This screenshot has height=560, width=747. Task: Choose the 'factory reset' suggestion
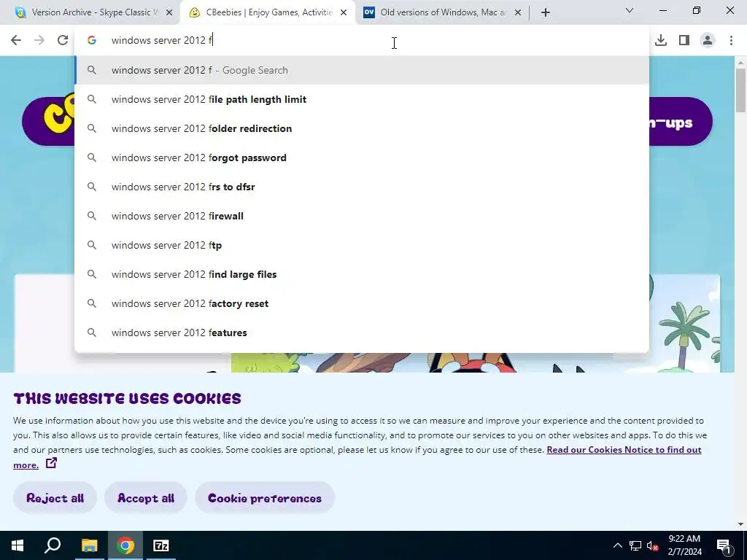click(x=362, y=303)
